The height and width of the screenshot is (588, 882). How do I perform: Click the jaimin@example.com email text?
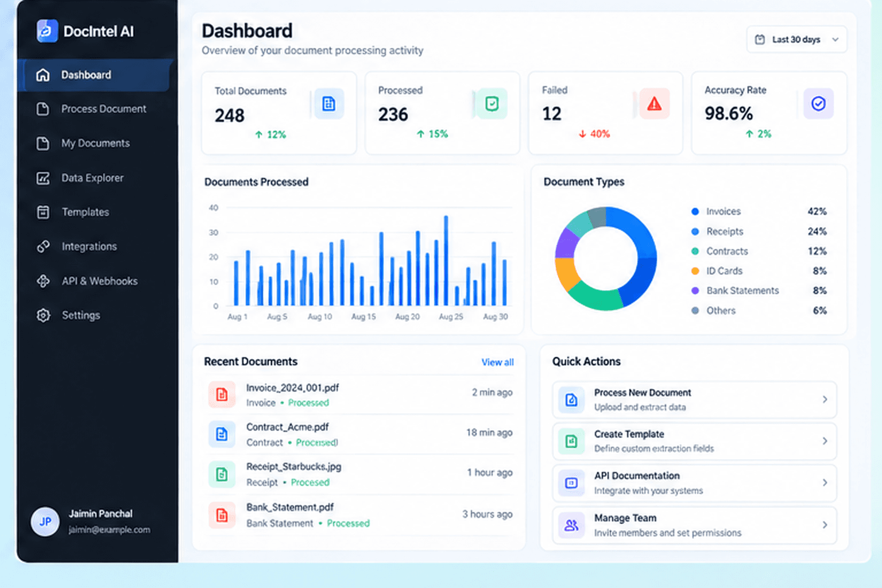109,529
